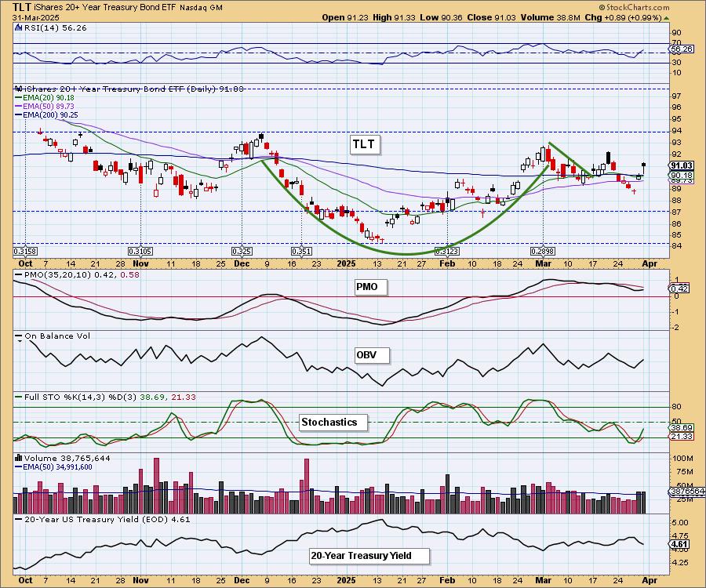Viewport: 706px width, 588px height.
Task: Click the Dec label on the upper date axis
Action: [x=242, y=263]
